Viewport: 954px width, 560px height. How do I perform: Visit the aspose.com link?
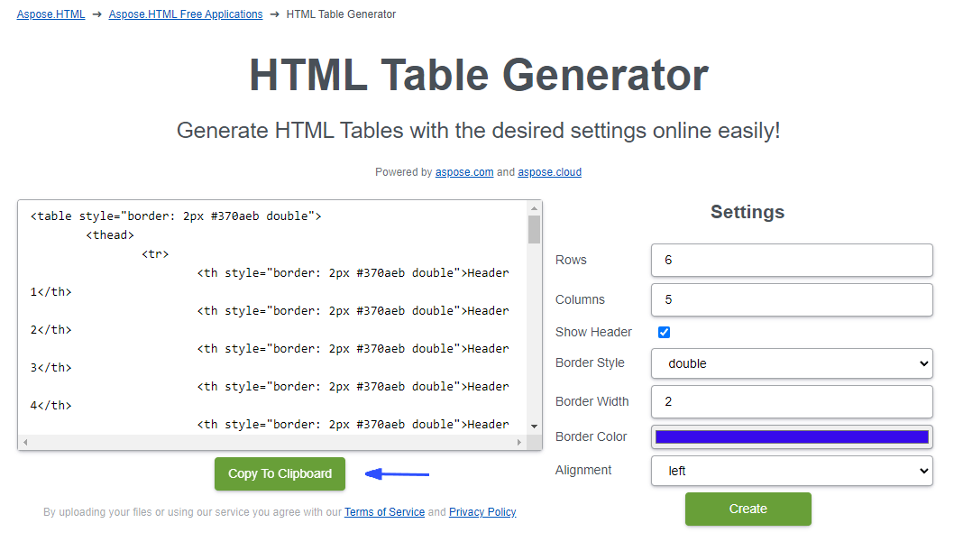point(464,172)
